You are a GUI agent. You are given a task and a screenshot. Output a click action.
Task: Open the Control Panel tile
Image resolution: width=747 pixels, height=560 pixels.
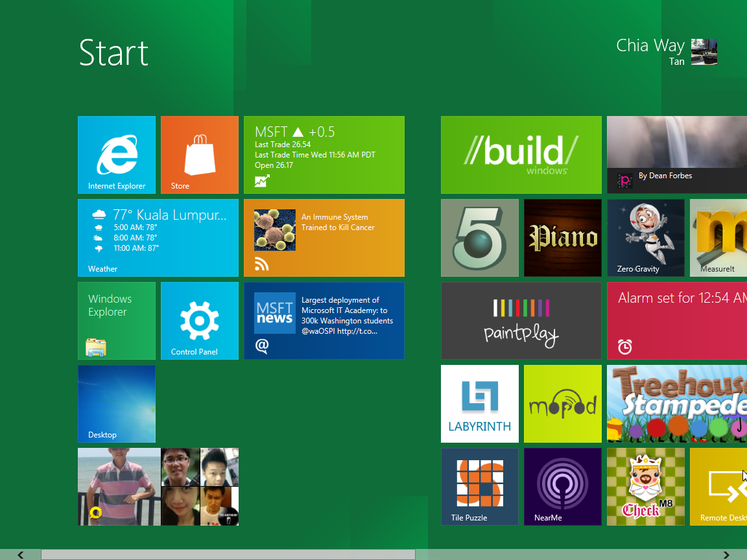click(200, 321)
